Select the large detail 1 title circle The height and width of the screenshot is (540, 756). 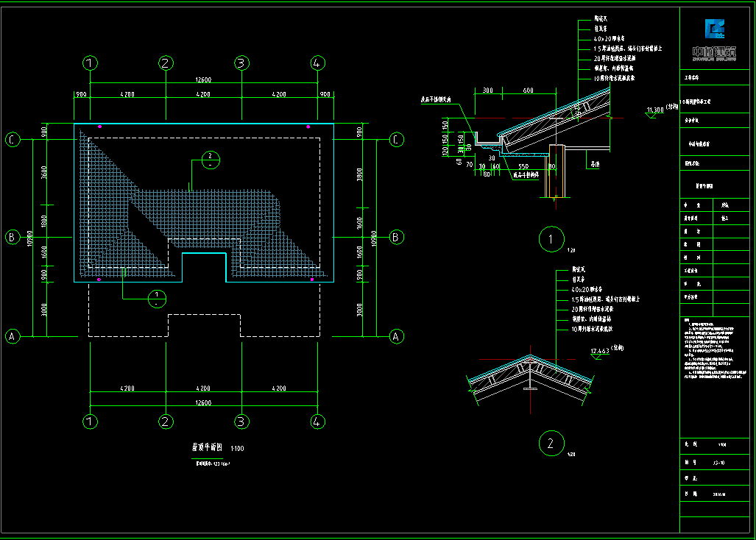551,239
